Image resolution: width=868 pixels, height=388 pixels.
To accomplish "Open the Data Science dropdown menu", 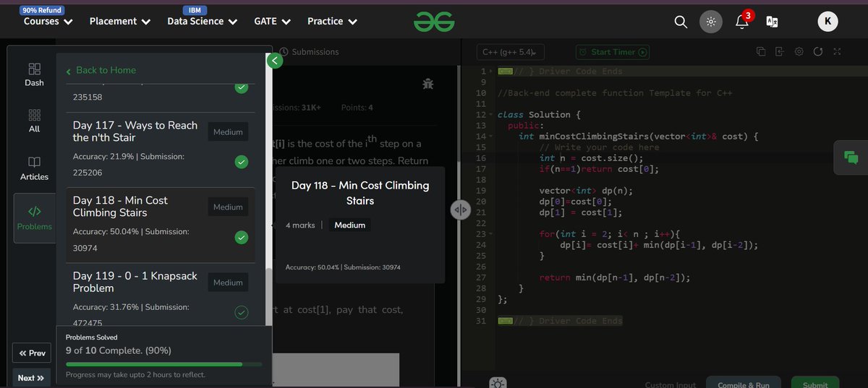I will pos(203,22).
